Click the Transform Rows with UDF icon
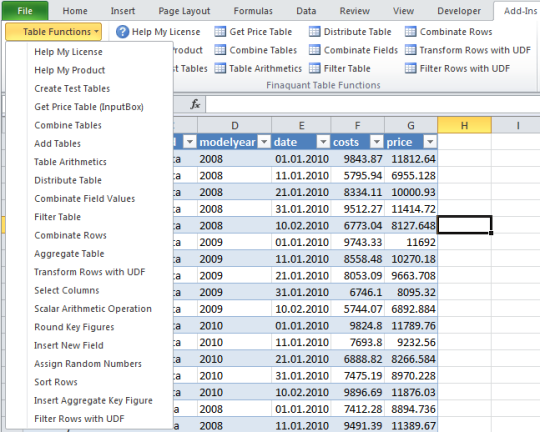Image resolution: width=540 pixels, height=432 pixels. point(410,50)
